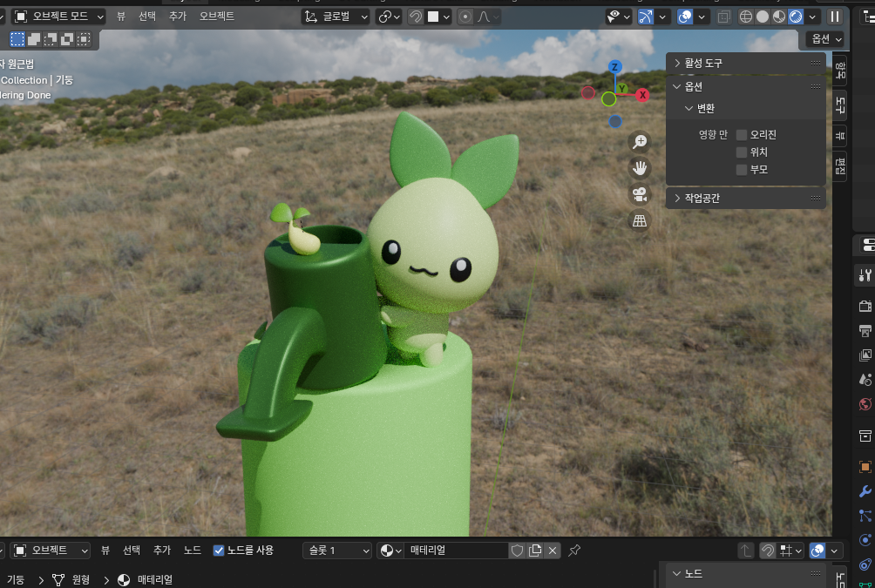
Task: Open the Modifiers wrench properties tab
Action: [865, 491]
